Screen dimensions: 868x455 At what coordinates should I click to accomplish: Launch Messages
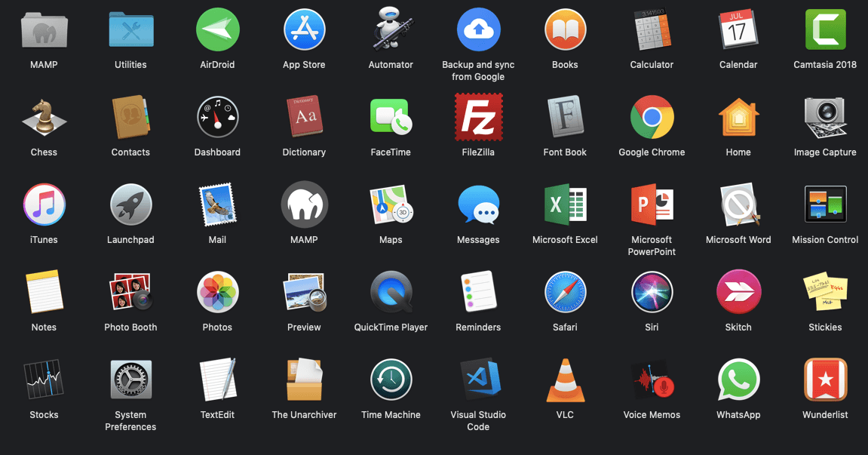pyautogui.click(x=478, y=204)
